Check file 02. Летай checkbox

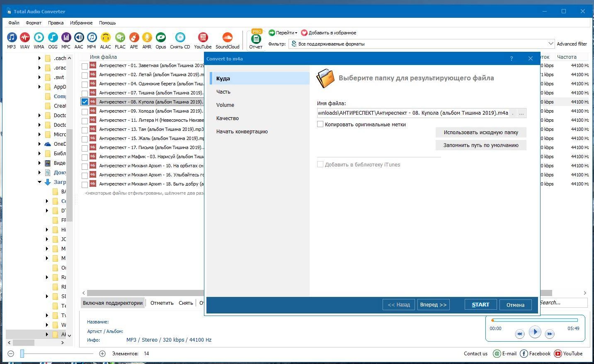(85, 75)
